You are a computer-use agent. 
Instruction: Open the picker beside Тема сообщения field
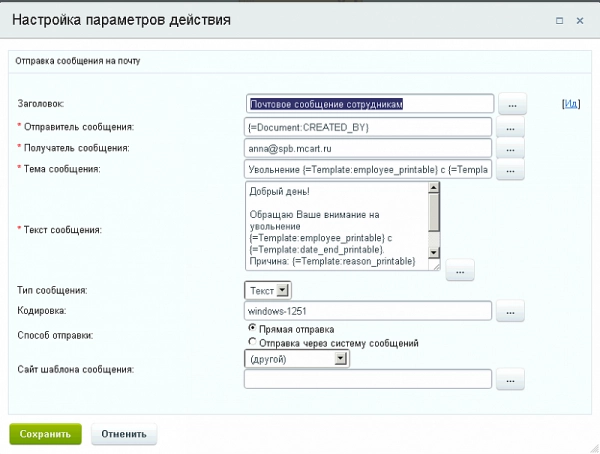pos(511,171)
